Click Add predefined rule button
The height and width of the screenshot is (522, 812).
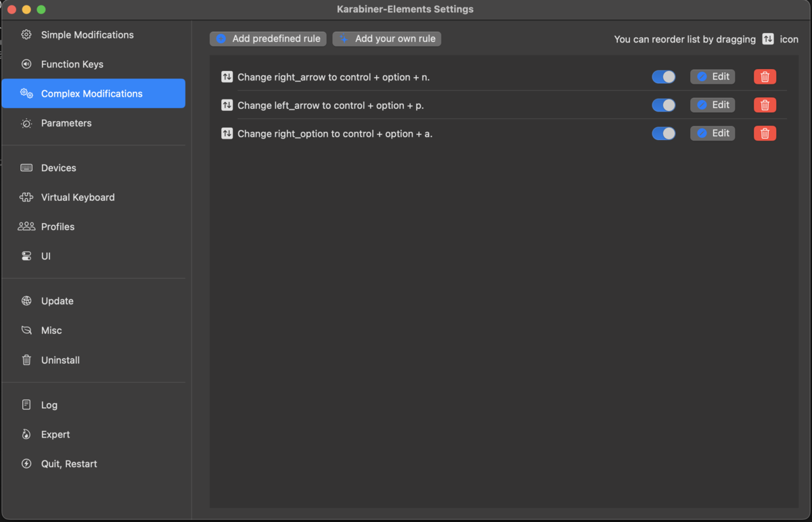click(268, 39)
